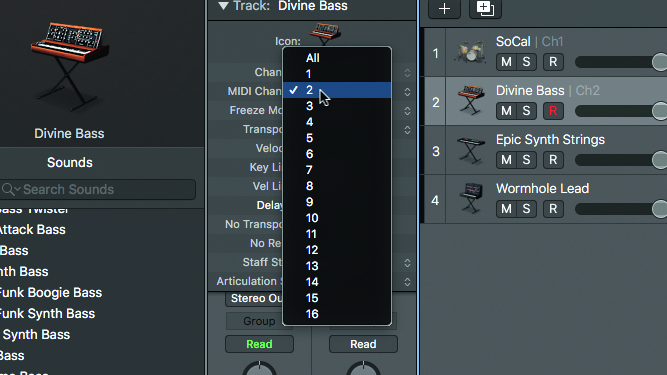The height and width of the screenshot is (375, 667).
Task: Choose channel 10 in the menu
Action: click(x=337, y=218)
